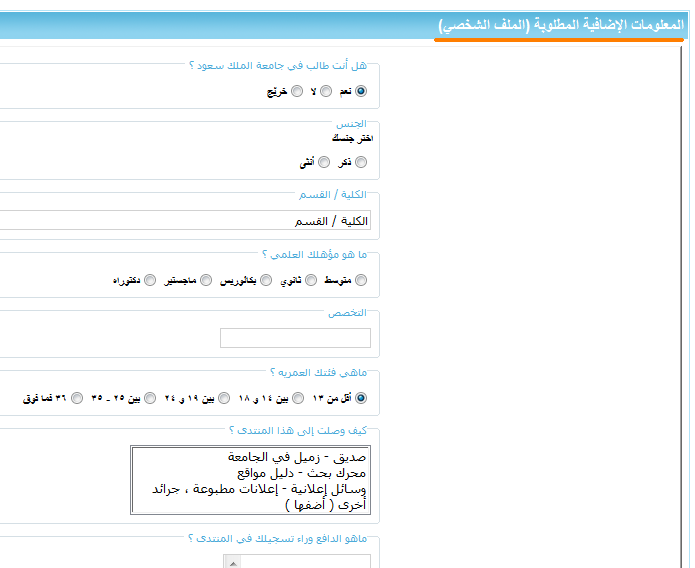695x568 pixels.
Task: Select 'ذكر' male gender option
Action: [x=361, y=162]
